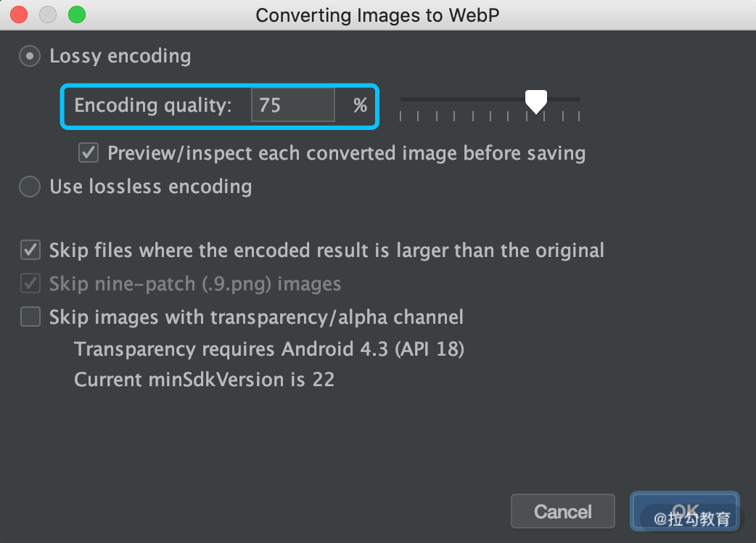
Task: Uncheck the Preview/inspect each converted image checkbox
Action: [x=89, y=153]
